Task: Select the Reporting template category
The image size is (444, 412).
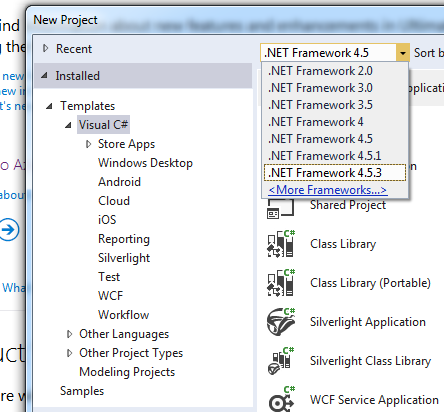Action: (x=124, y=239)
